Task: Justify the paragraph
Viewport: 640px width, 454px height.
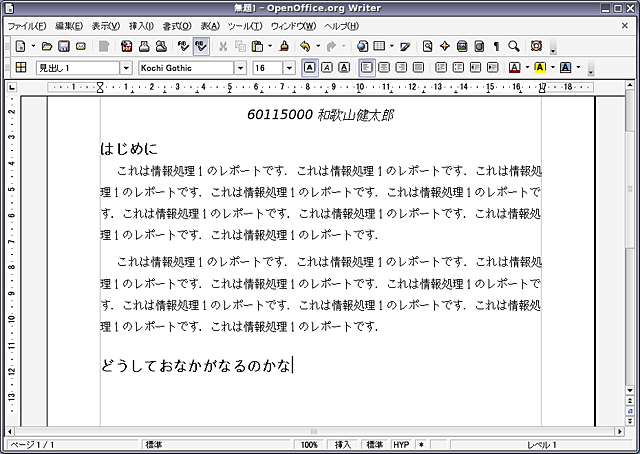Action: (418, 67)
